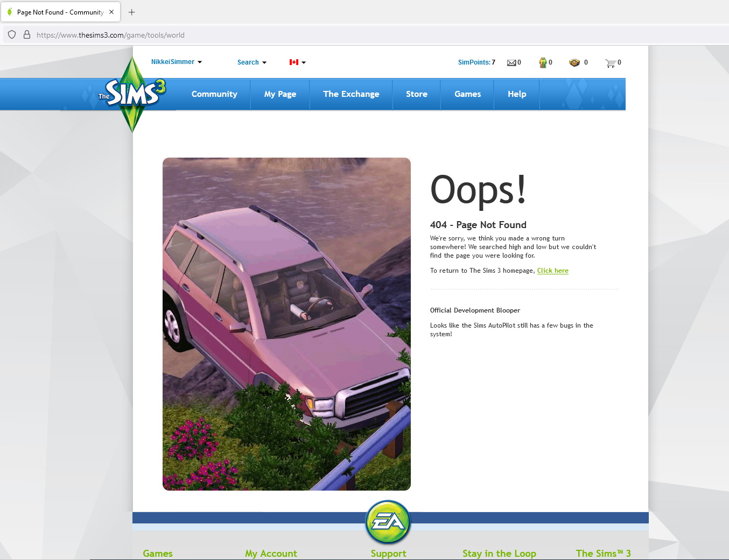Screen dimensions: 729x560
Task: Open the messages envelope icon
Action: coord(511,63)
